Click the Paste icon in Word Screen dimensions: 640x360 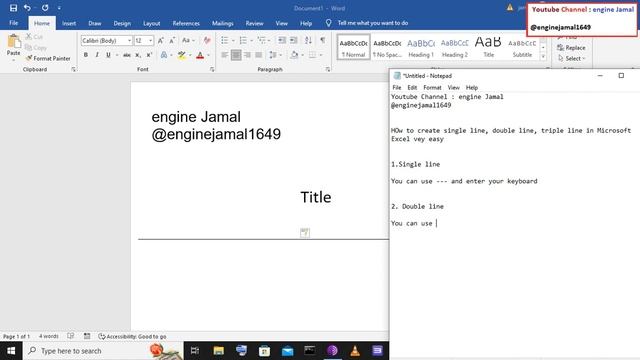(13, 42)
